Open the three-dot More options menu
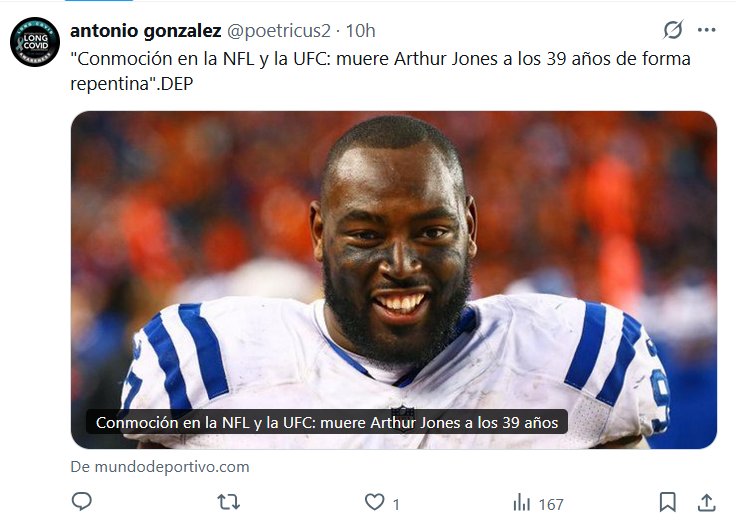The height and width of the screenshot is (526, 736). 707,30
